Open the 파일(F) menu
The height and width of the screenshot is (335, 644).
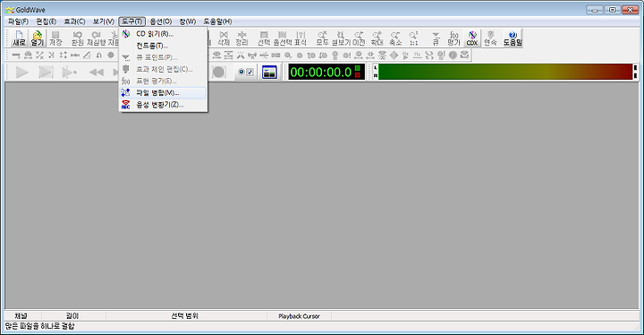pyautogui.click(x=18, y=21)
